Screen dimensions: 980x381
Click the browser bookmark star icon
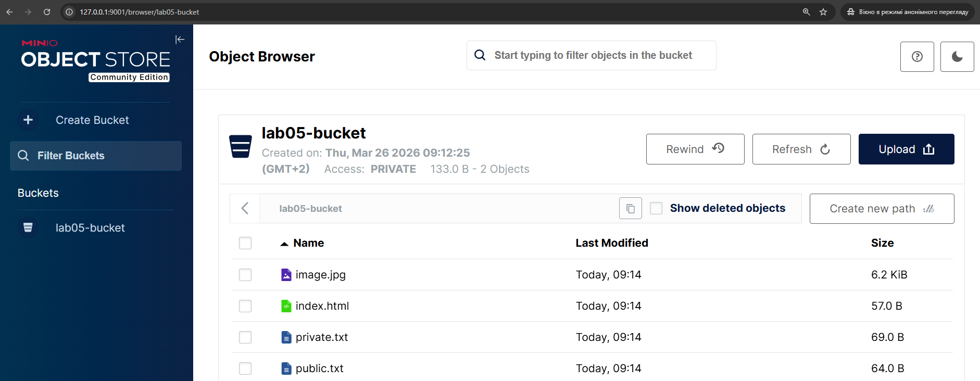(x=823, y=12)
